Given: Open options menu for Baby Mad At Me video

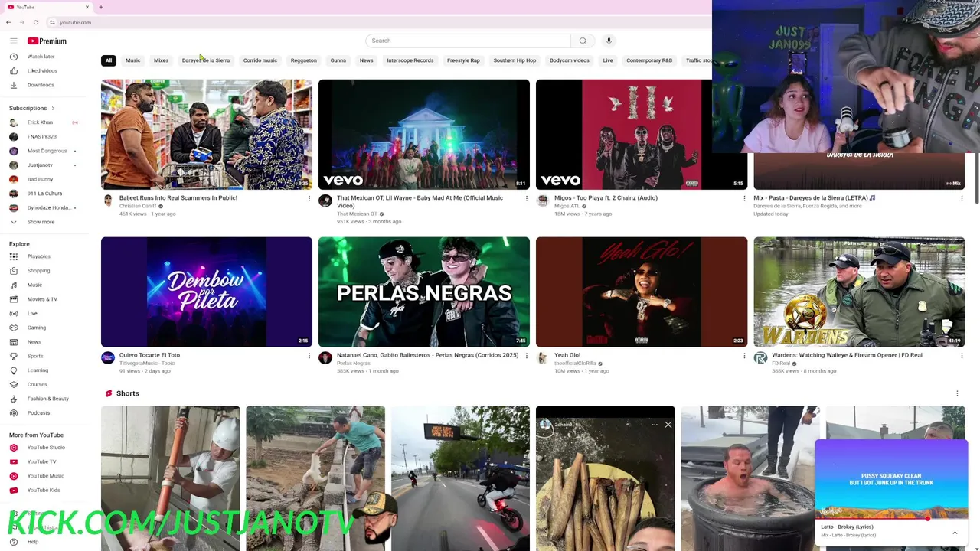Looking at the screenshot, I should [526, 199].
